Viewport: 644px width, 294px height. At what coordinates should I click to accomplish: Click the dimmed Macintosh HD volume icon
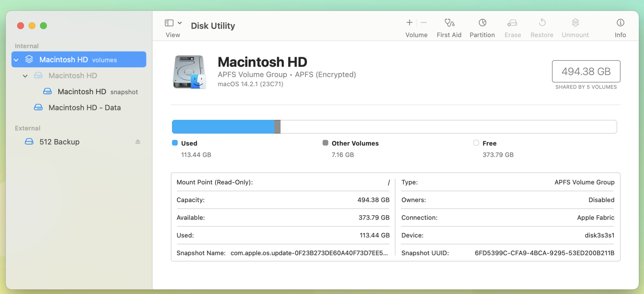pyautogui.click(x=38, y=75)
